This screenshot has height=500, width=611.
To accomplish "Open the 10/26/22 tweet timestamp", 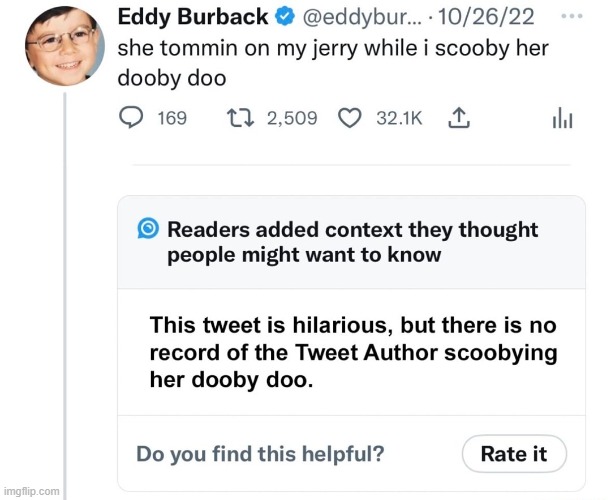I will [x=486, y=17].
